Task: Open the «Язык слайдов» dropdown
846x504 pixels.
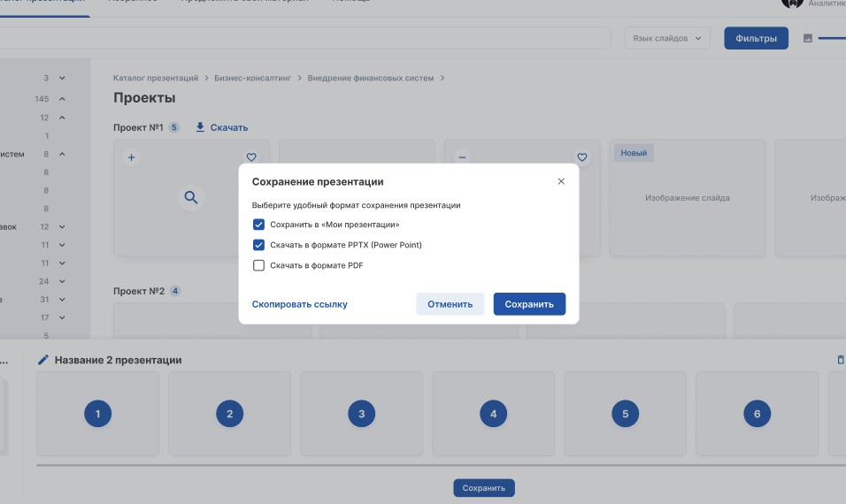Action: click(x=667, y=38)
